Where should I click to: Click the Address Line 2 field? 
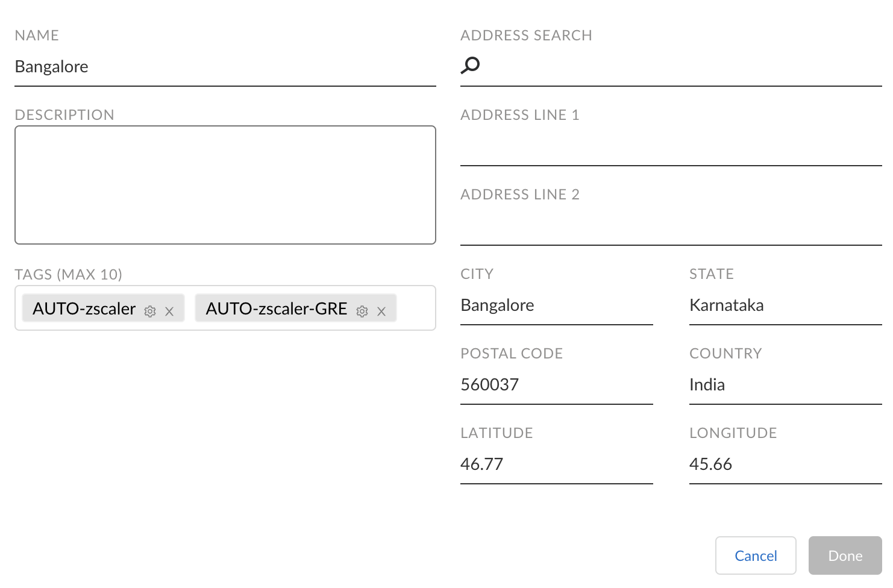pos(671,226)
